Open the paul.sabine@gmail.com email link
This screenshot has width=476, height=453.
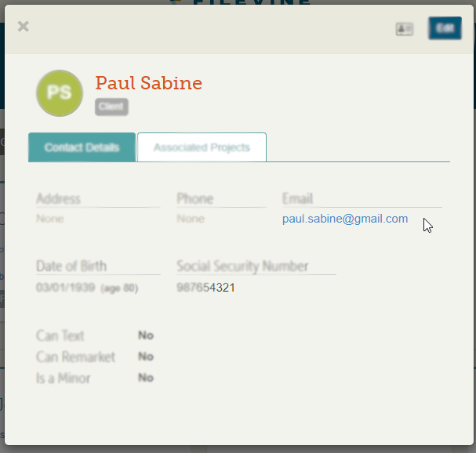pos(345,219)
